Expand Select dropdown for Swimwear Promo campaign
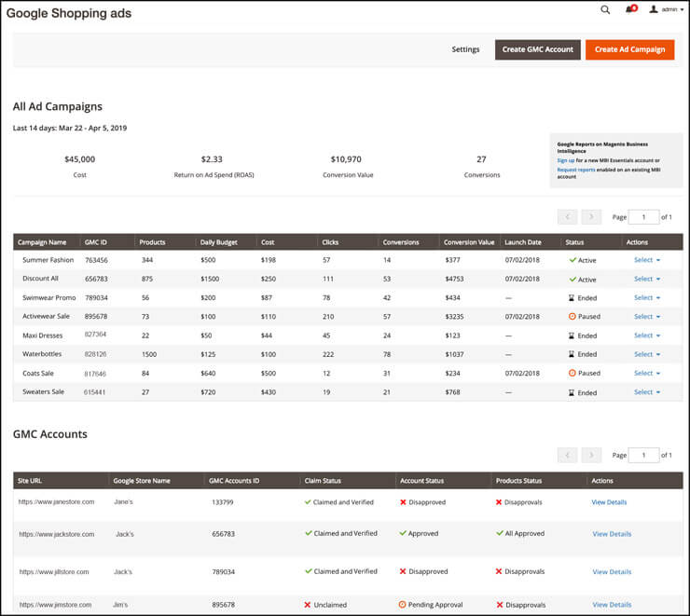The image size is (690, 616). pos(647,298)
